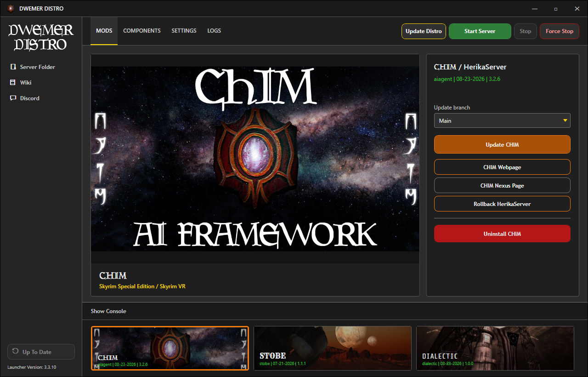The width and height of the screenshot is (588, 377).
Task: Switch to the COMPONENTS tab
Action: click(x=142, y=31)
